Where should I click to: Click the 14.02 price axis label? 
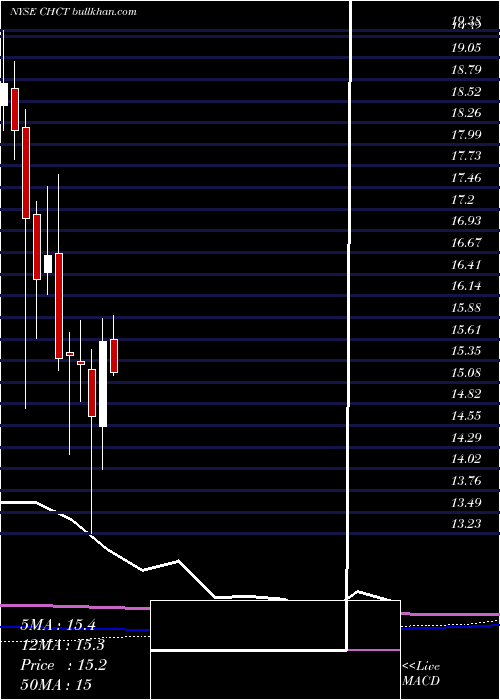coord(466,459)
